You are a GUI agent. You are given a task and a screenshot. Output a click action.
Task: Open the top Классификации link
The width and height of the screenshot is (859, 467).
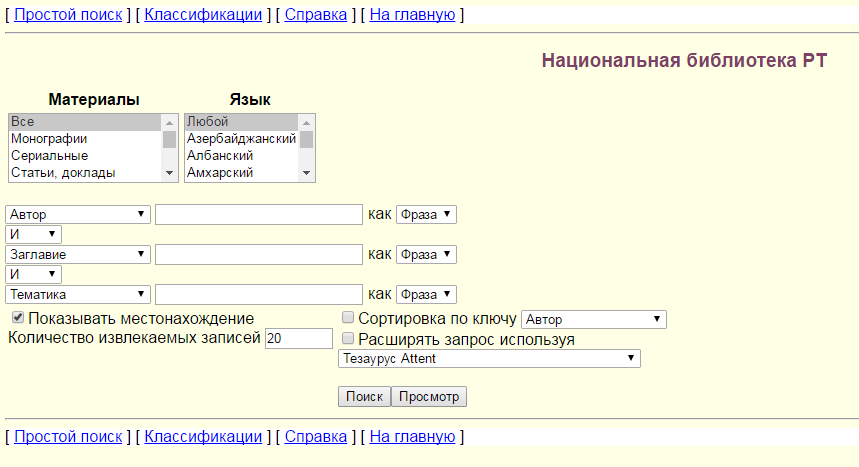203,15
